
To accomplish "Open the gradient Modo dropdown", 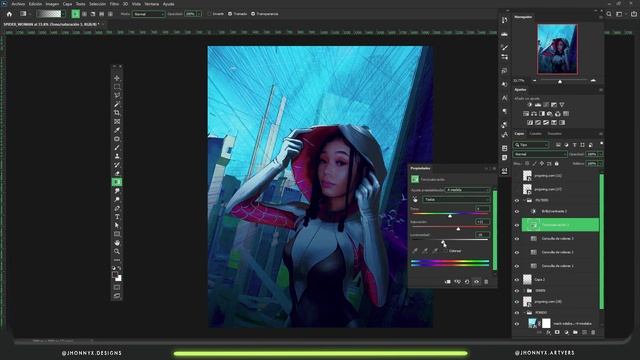I will [149, 14].
